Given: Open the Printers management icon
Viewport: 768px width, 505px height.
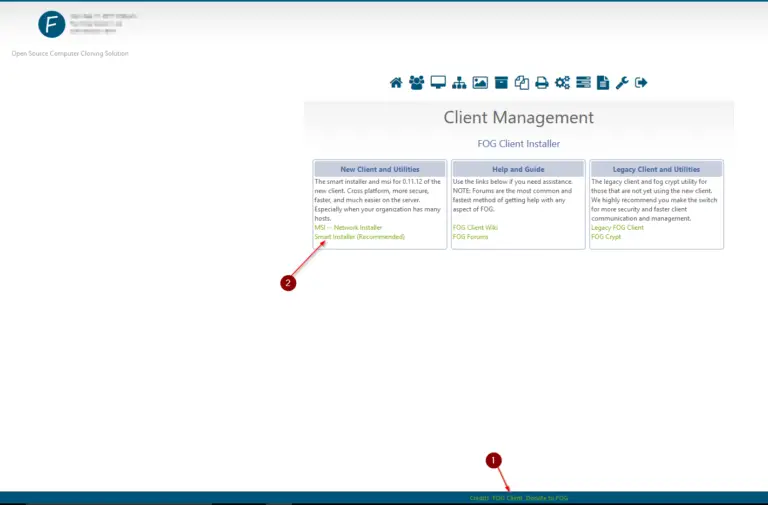Looking at the screenshot, I should [542, 83].
